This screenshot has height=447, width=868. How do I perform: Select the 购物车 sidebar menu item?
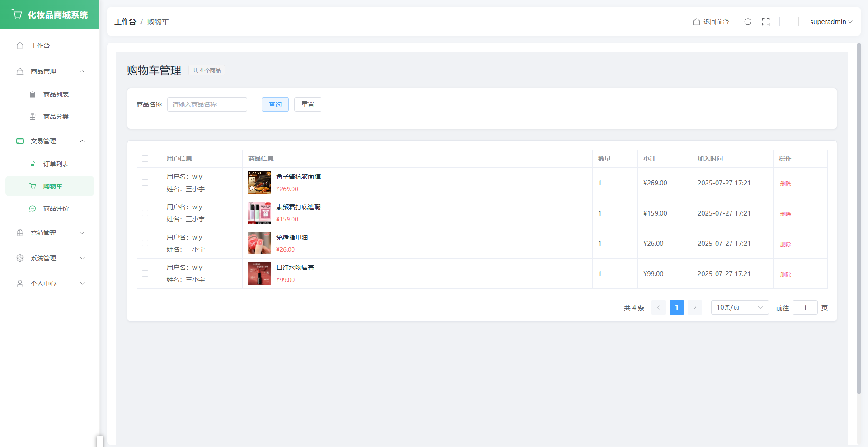[x=52, y=186]
